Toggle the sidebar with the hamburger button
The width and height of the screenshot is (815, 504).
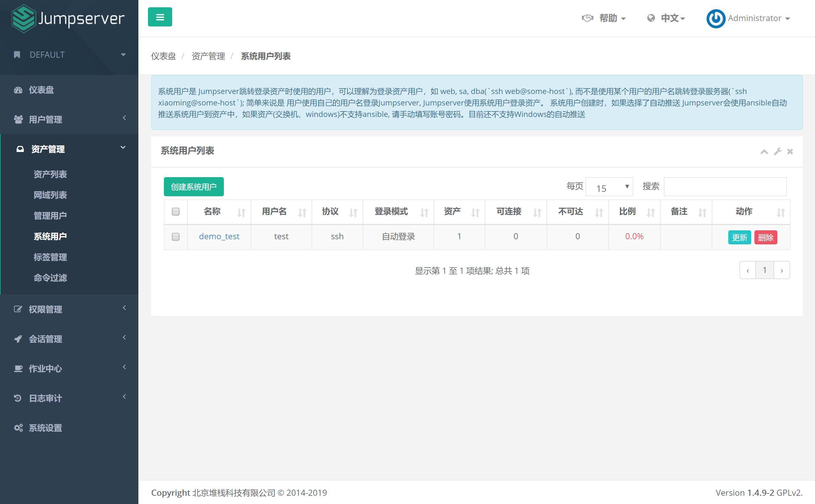160,17
